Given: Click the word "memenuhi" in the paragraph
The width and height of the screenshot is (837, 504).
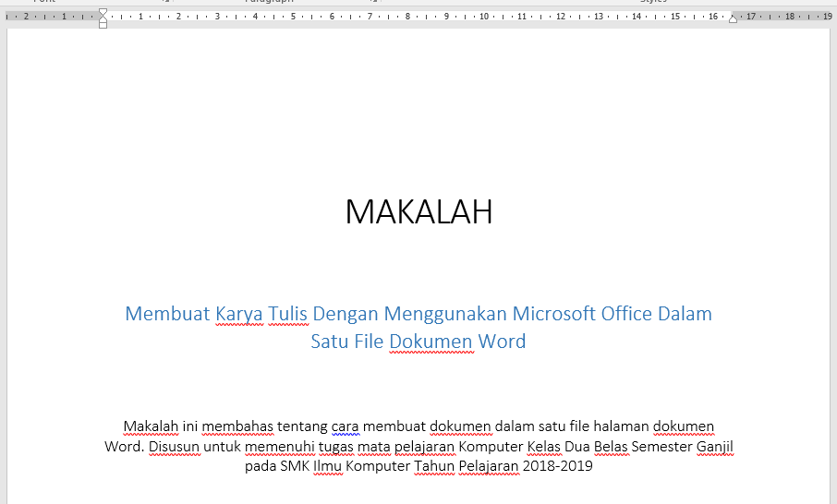Looking at the screenshot, I should (280, 447).
